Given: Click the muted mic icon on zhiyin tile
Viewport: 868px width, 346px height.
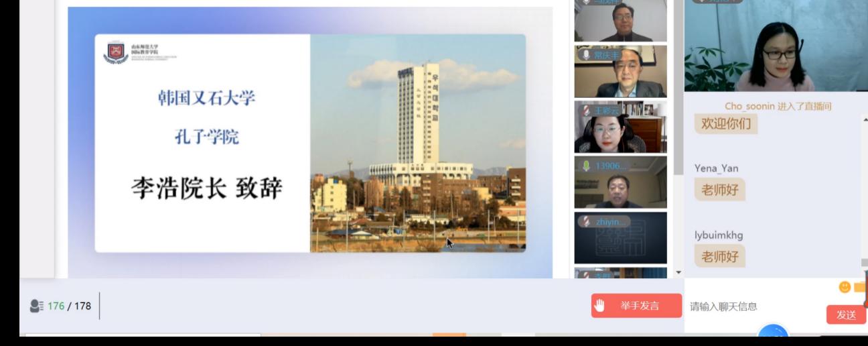Looking at the screenshot, I should pyautogui.click(x=586, y=221).
